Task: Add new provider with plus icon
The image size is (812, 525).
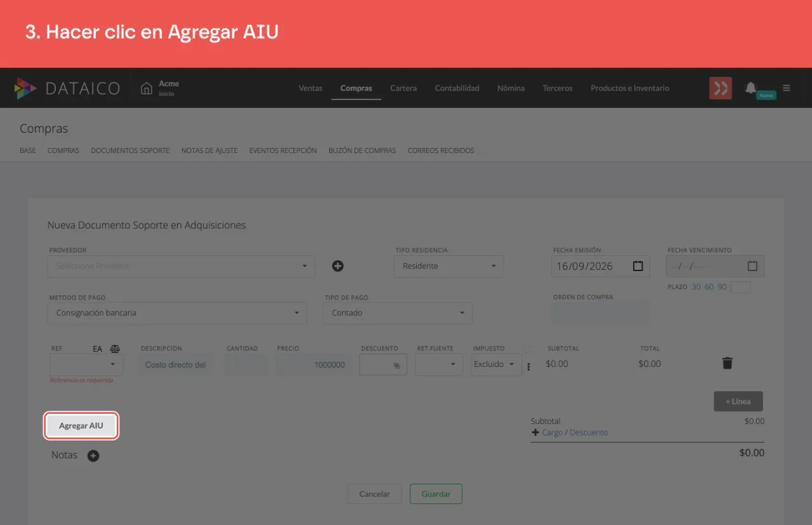Action: pos(338,266)
